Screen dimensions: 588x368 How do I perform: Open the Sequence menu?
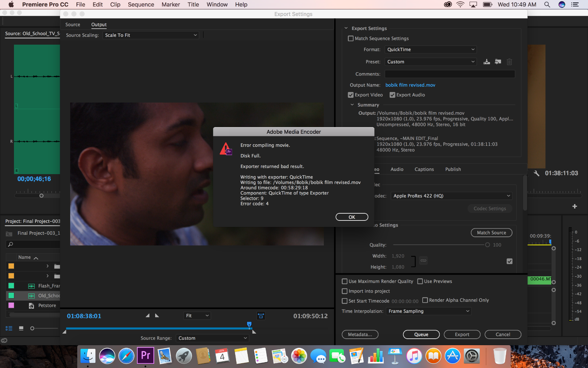(141, 4)
